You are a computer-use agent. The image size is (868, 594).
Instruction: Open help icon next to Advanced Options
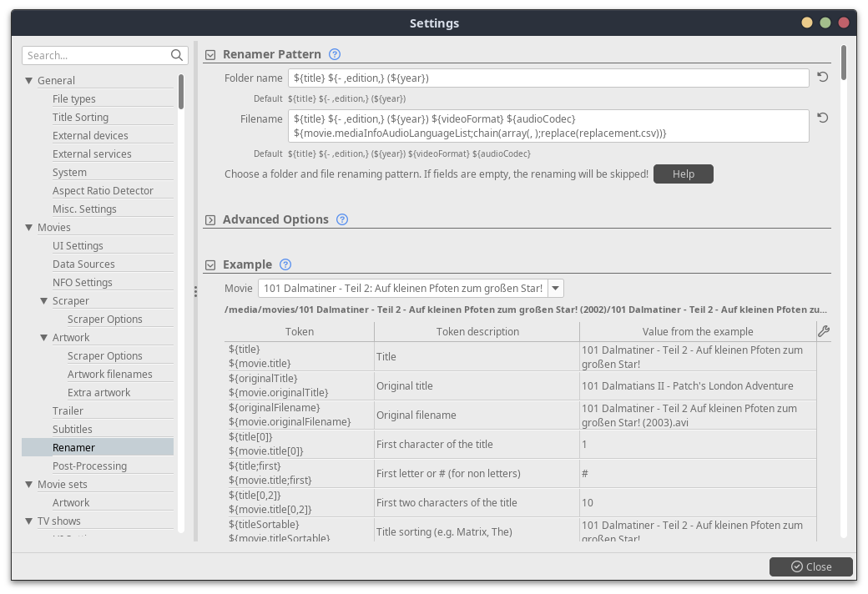point(342,219)
